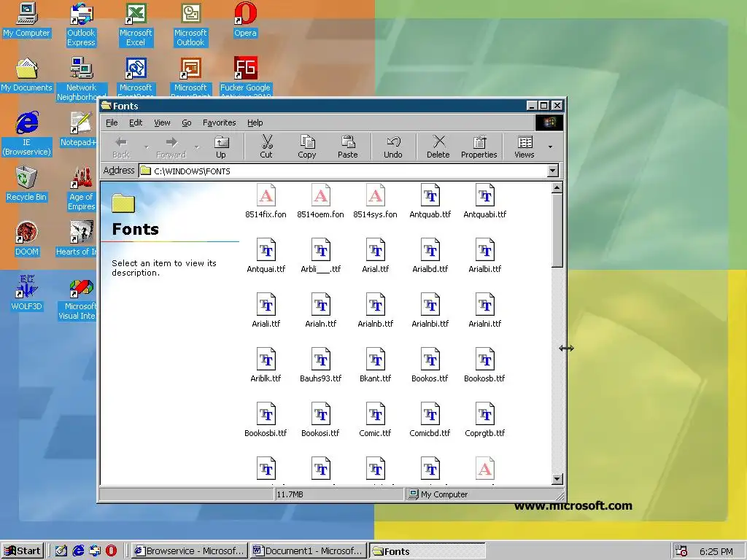747x560 pixels.
Task: Select the Comic.ttf font icon
Action: pos(376,415)
